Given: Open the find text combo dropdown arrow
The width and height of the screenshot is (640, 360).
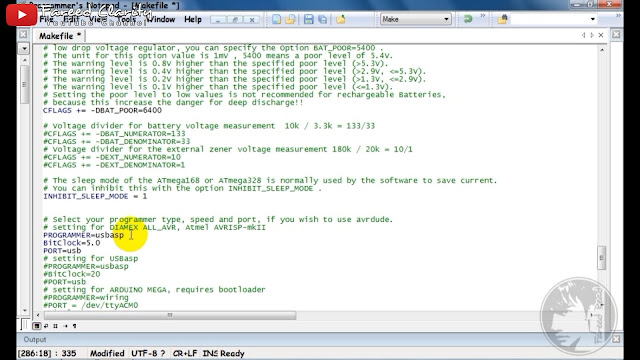Looking at the screenshot, I should click(x=593, y=19).
